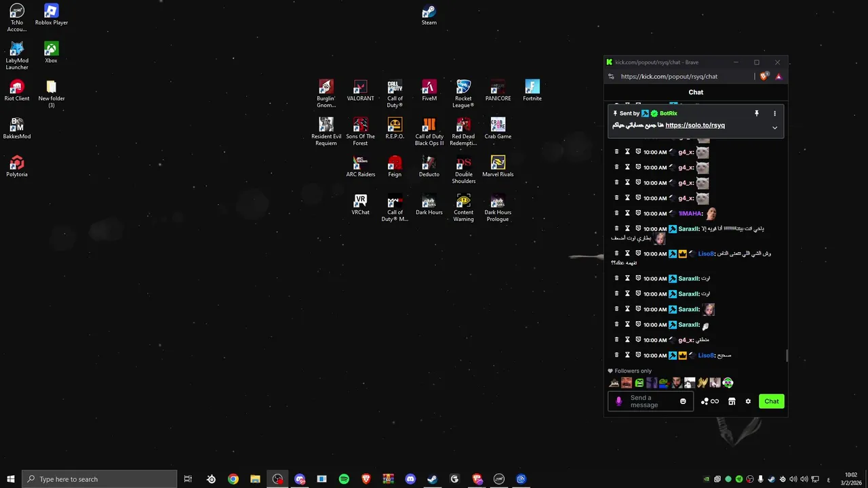Select the Double Shoulders desktop icon

point(463,170)
